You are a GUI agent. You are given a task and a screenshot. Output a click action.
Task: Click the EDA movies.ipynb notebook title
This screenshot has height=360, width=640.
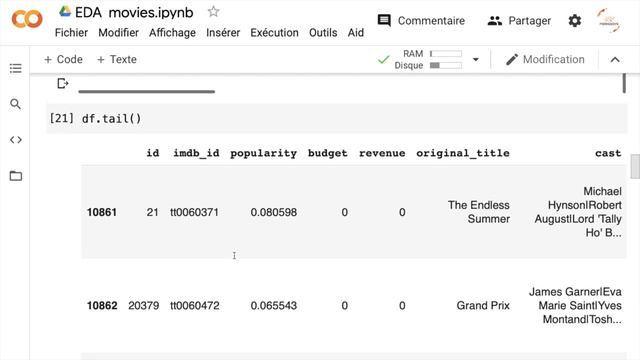(134, 13)
